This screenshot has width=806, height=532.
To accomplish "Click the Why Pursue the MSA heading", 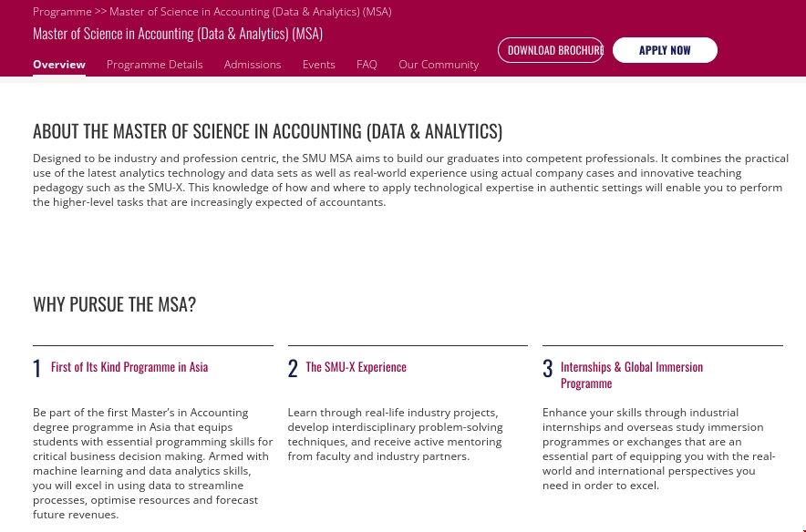I will click(114, 304).
